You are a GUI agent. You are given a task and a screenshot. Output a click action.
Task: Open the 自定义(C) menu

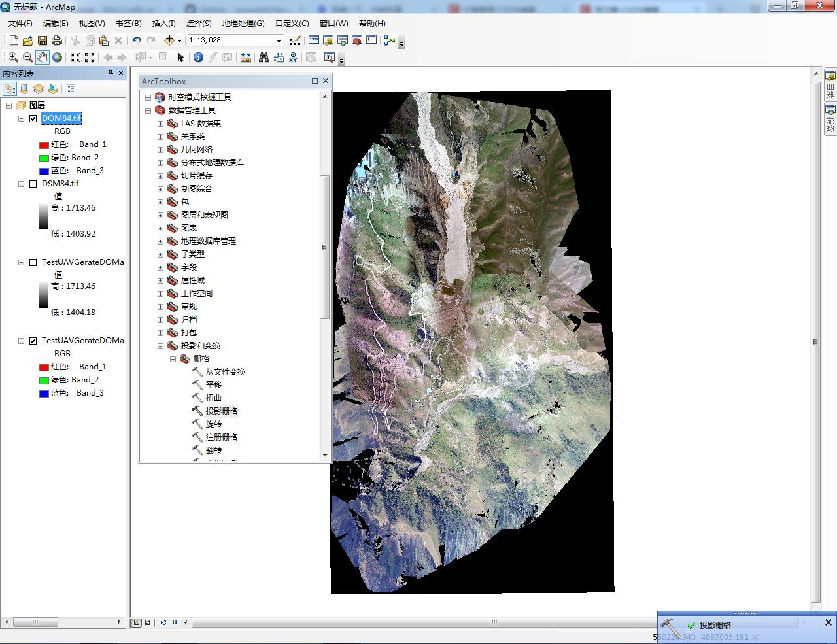(x=292, y=23)
